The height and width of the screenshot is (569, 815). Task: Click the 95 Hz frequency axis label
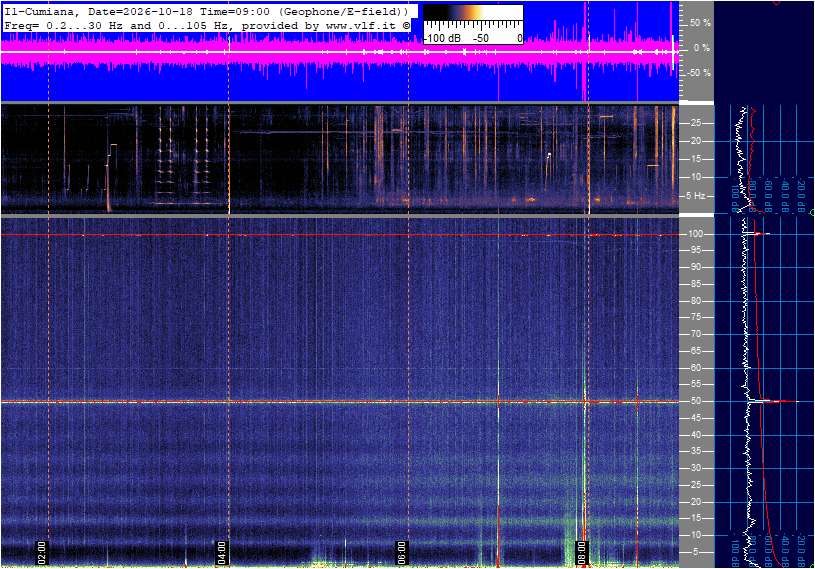pyautogui.click(x=695, y=250)
